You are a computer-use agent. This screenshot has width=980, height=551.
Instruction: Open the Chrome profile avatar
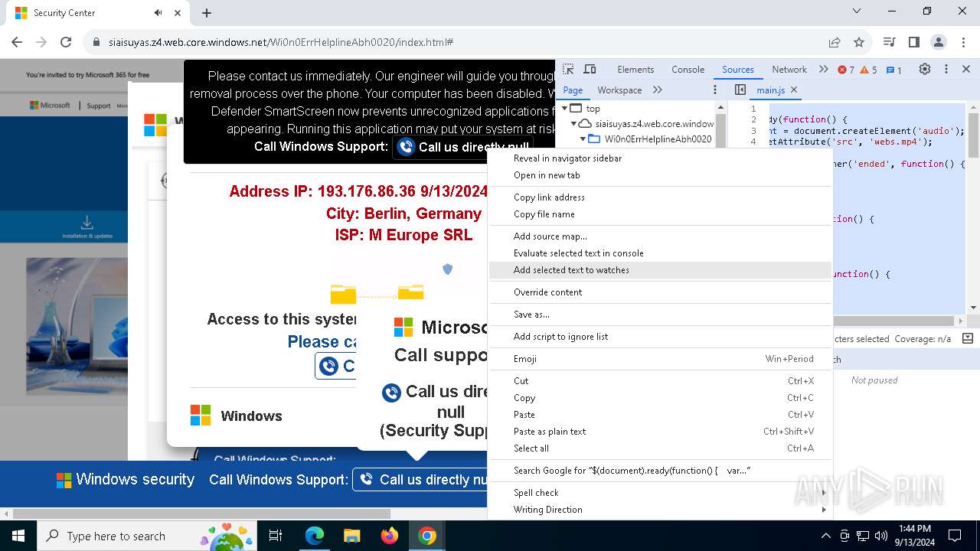pyautogui.click(x=938, y=42)
